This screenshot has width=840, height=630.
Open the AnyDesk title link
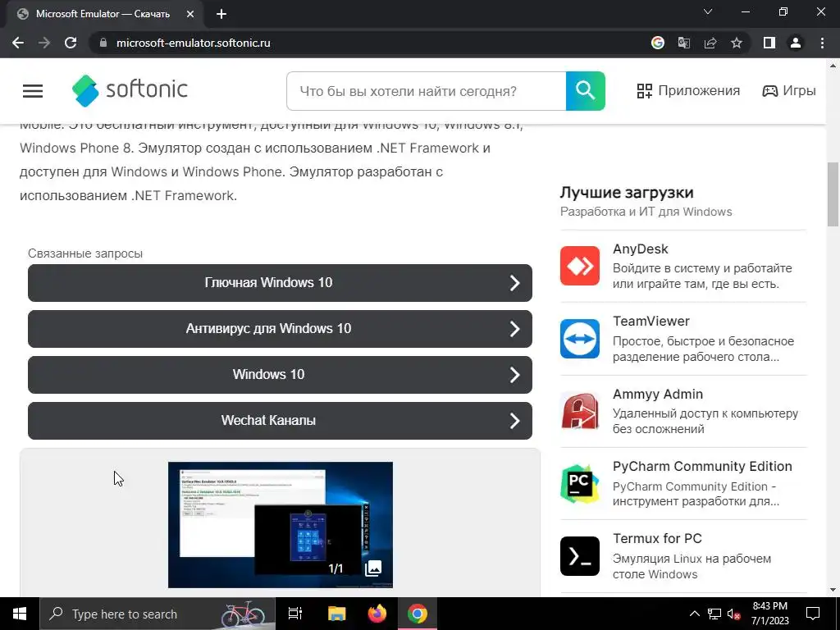pyautogui.click(x=640, y=249)
